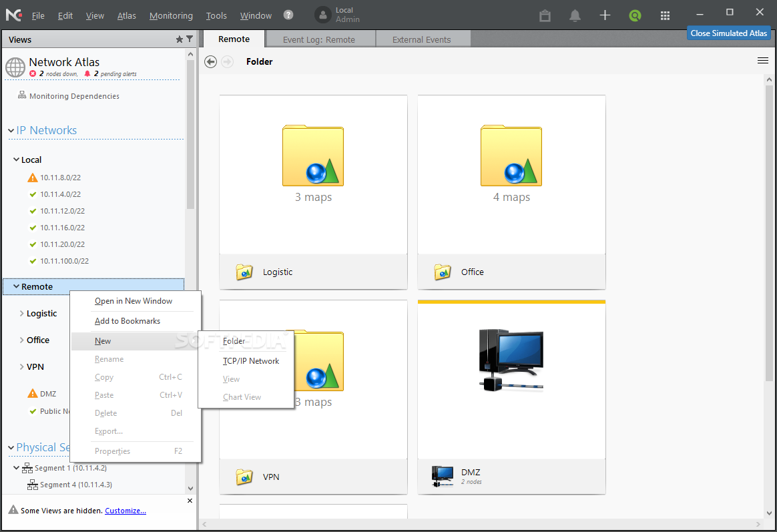This screenshot has width=777, height=532.
Task: Expand the Office tree node
Action: [21, 340]
